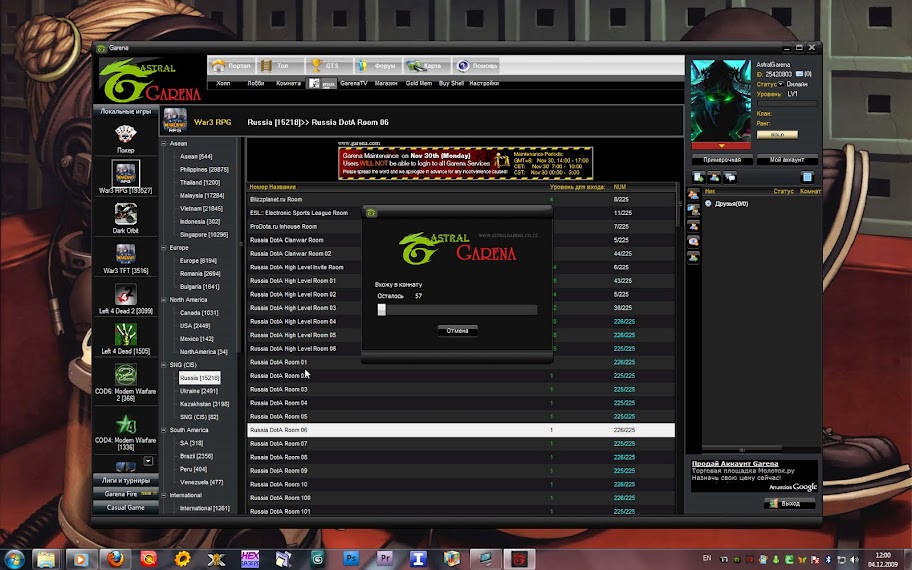Open Firefox from the Windows taskbar
This screenshot has width=912, height=570.
[116, 559]
